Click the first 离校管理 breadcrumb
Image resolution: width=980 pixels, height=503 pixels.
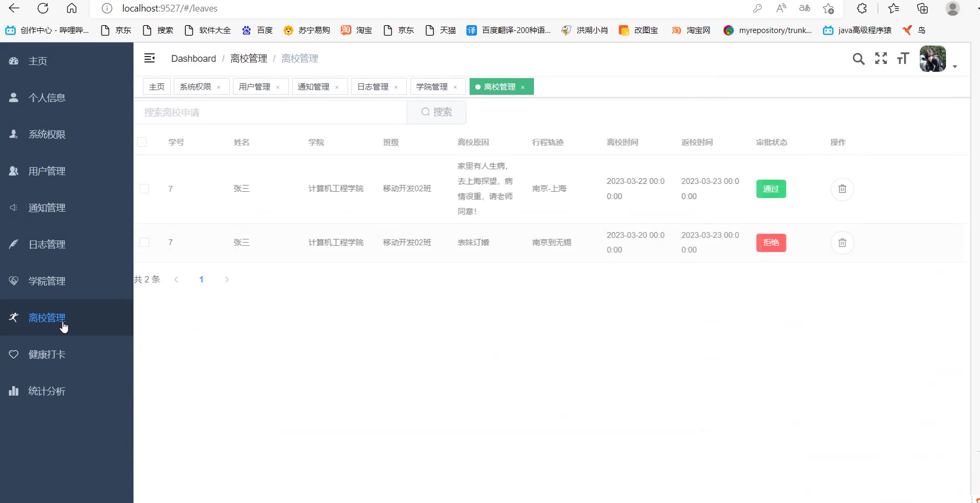pyautogui.click(x=249, y=58)
